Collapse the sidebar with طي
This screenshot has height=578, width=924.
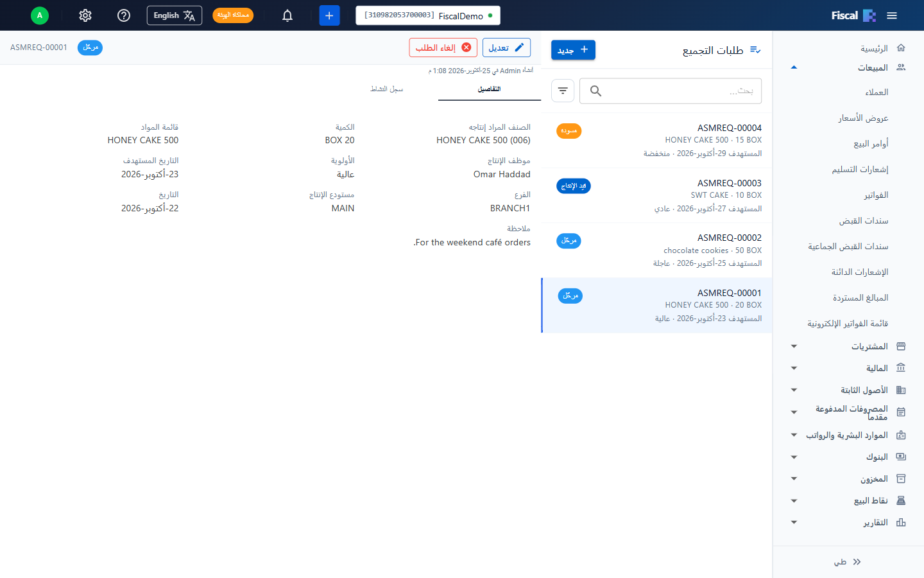pos(848,562)
